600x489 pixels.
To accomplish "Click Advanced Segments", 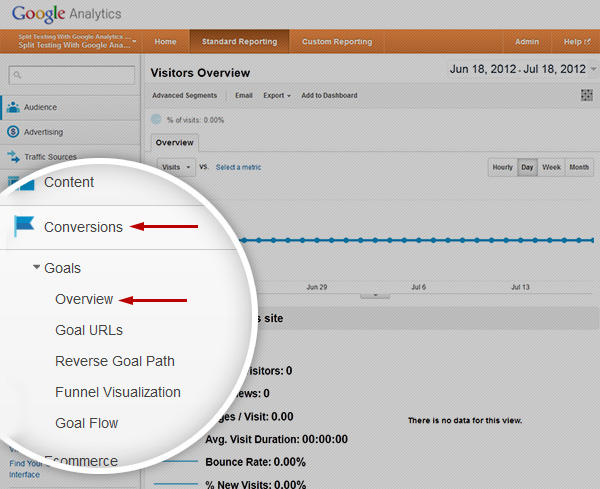I will pos(184,95).
